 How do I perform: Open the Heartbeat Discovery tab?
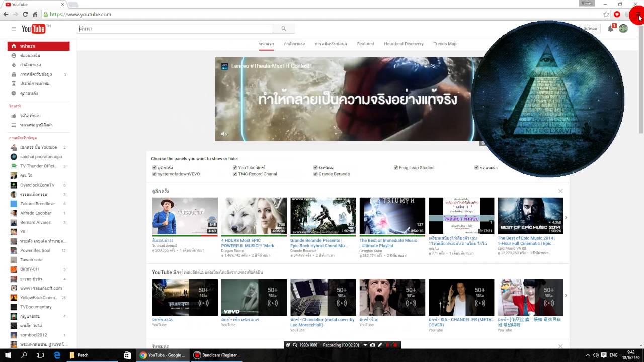pos(404,44)
